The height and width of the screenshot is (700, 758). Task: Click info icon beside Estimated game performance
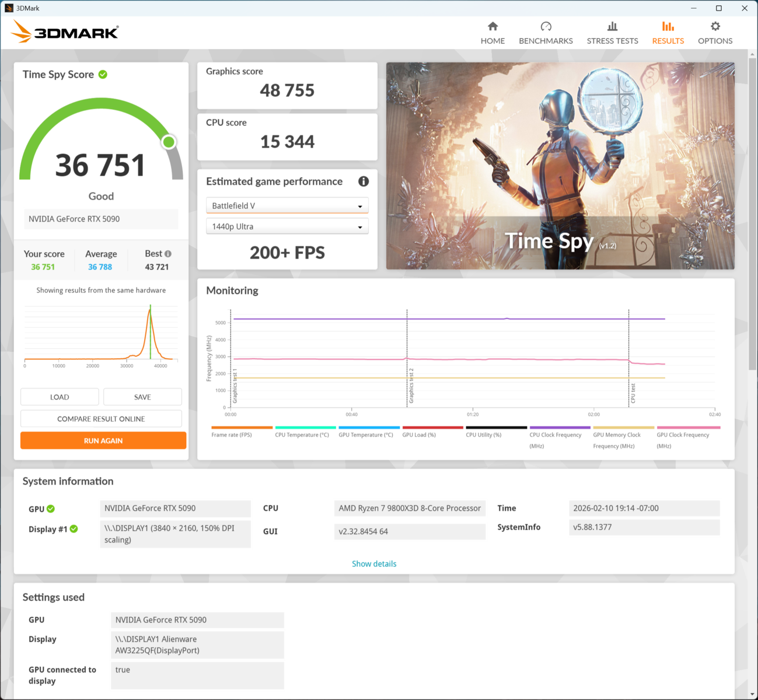pos(364,181)
